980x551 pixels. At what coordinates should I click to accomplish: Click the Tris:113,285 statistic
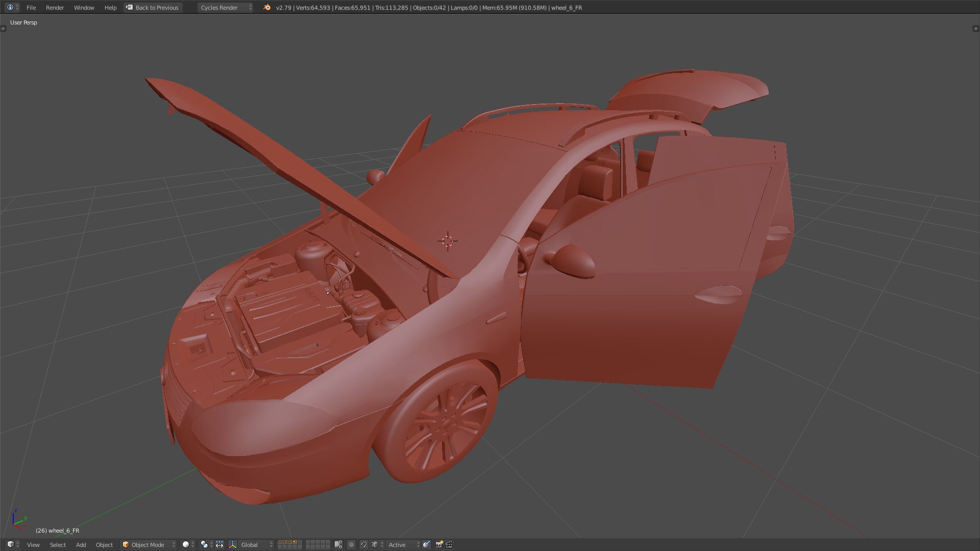click(392, 8)
